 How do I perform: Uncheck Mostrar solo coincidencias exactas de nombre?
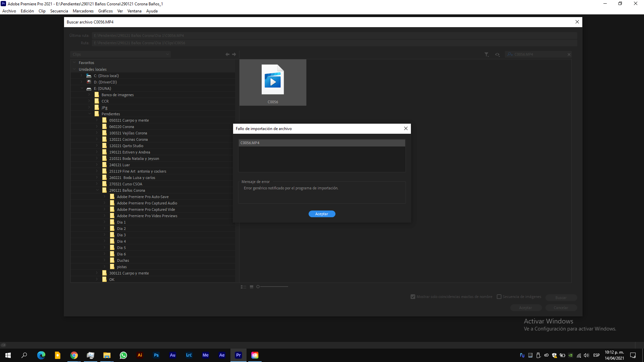(413, 297)
